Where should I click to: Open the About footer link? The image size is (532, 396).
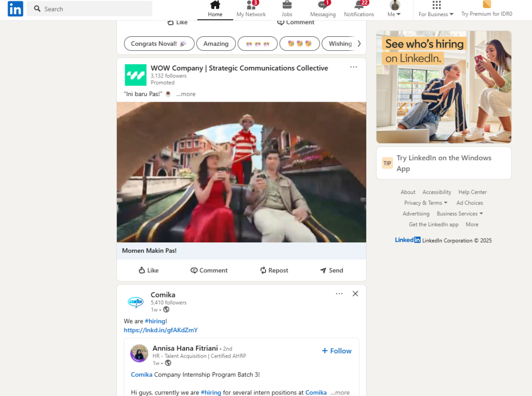[x=408, y=192]
